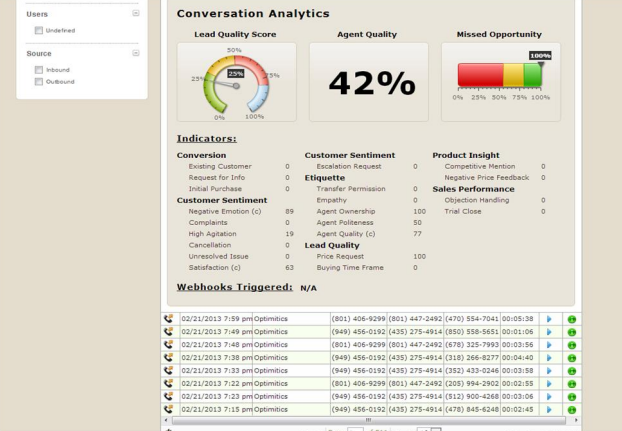This screenshot has width=622, height=431.
Task: Select the Existing Customer indicator
Action: [x=220, y=167]
